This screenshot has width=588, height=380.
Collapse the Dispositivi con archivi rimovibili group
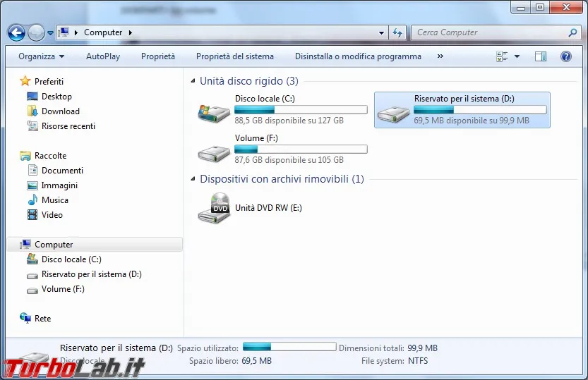tap(193, 178)
